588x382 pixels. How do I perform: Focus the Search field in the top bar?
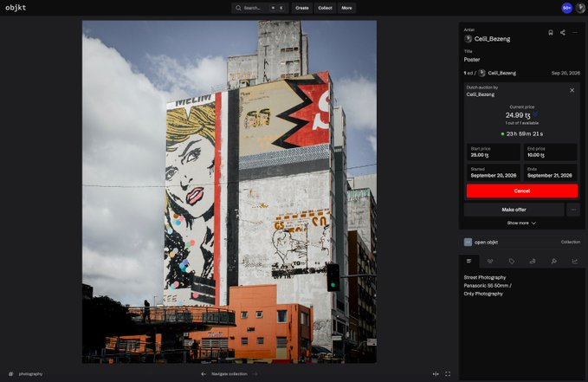point(260,8)
